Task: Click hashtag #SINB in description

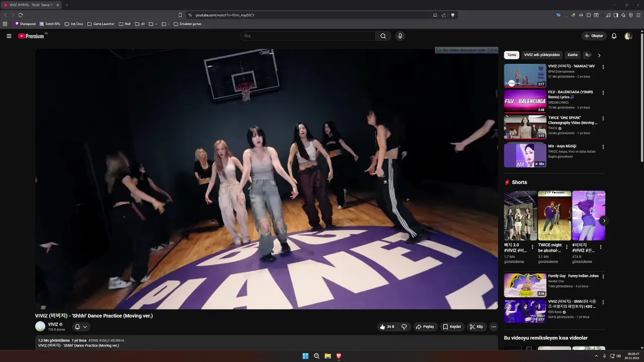Action: 93,340
